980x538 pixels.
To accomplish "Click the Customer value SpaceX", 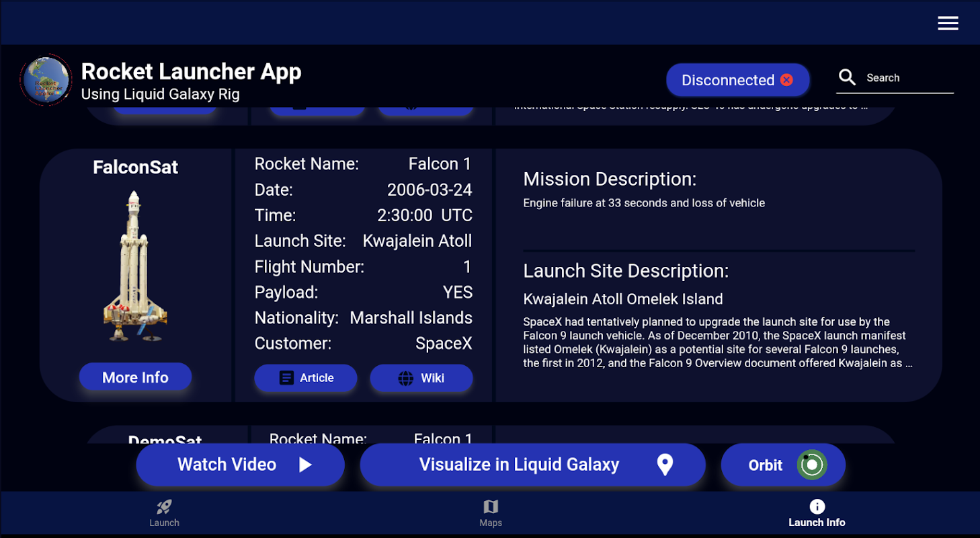I will click(x=444, y=344).
